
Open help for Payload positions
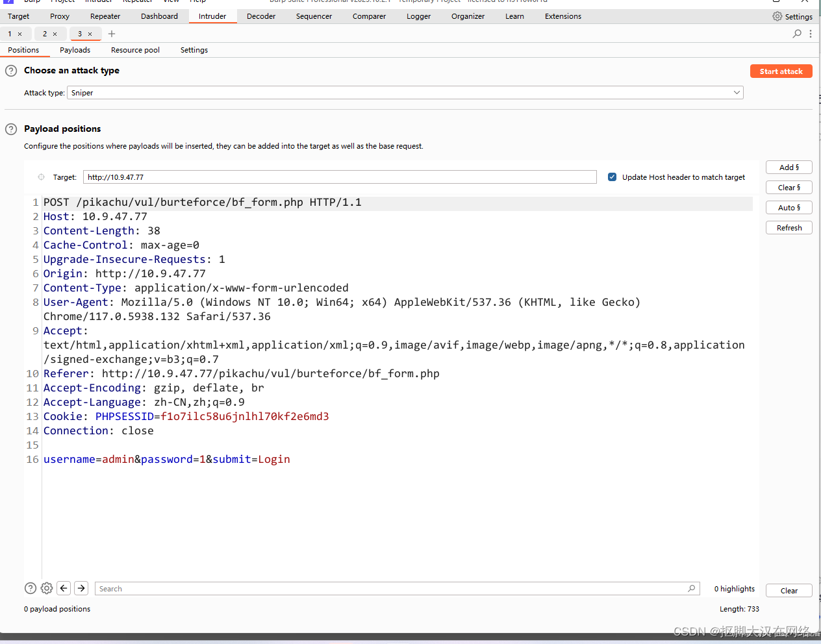pos(11,129)
